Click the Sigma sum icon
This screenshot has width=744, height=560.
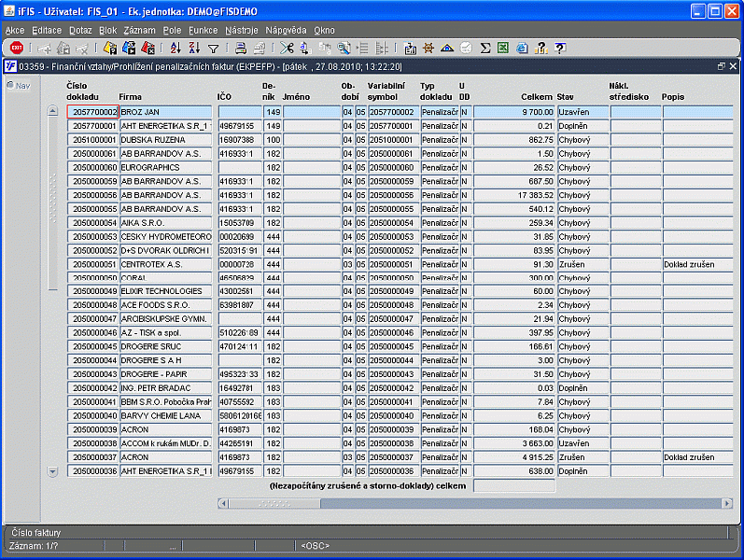(x=484, y=48)
